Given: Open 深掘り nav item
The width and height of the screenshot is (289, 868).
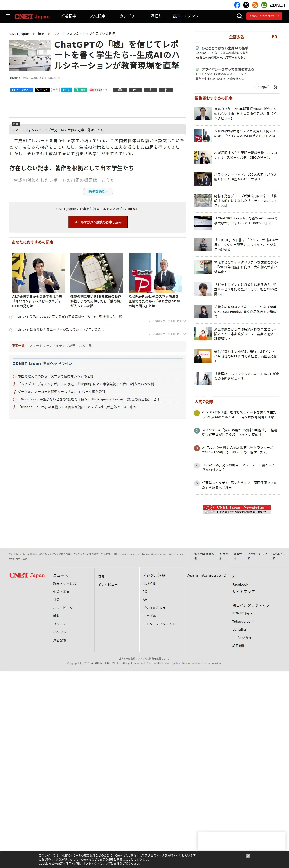Looking at the screenshot, I should click(x=156, y=16).
